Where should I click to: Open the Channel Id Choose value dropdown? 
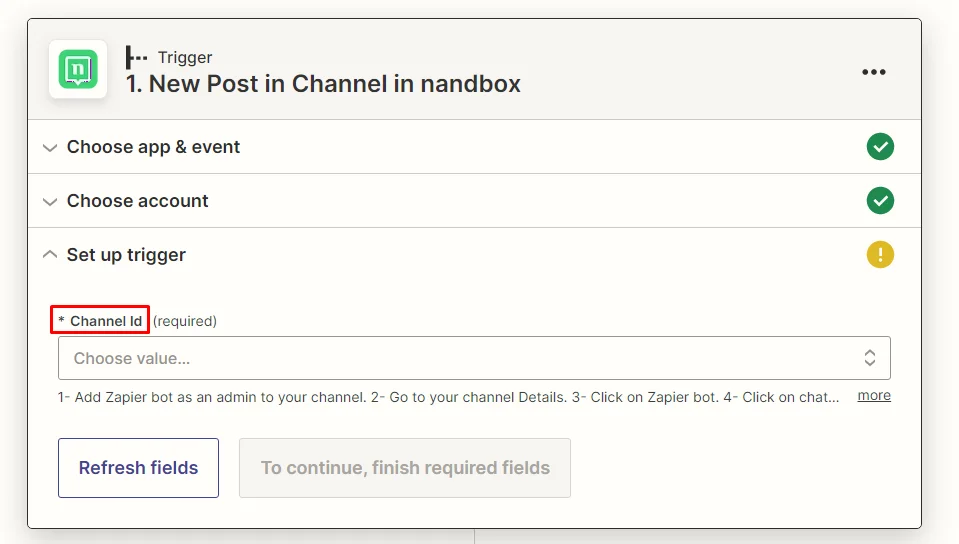474,358
